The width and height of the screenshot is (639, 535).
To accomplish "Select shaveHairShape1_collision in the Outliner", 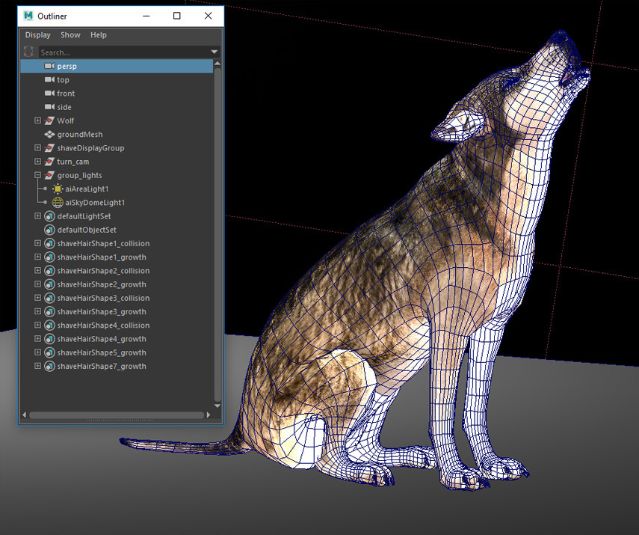I will click(103, 243).
